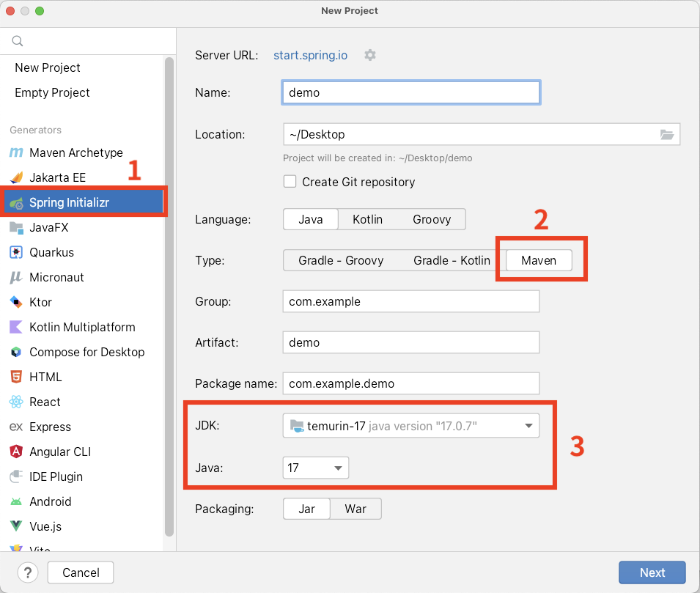This screenshot has width=700, height=593.
Task: Select Android generator label
Action: [x=50, y=501]
